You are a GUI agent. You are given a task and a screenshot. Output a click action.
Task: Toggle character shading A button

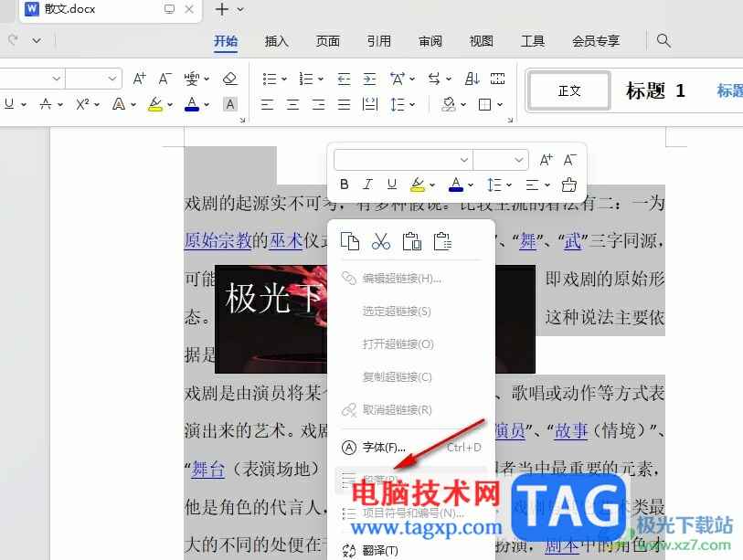(230, 104)
